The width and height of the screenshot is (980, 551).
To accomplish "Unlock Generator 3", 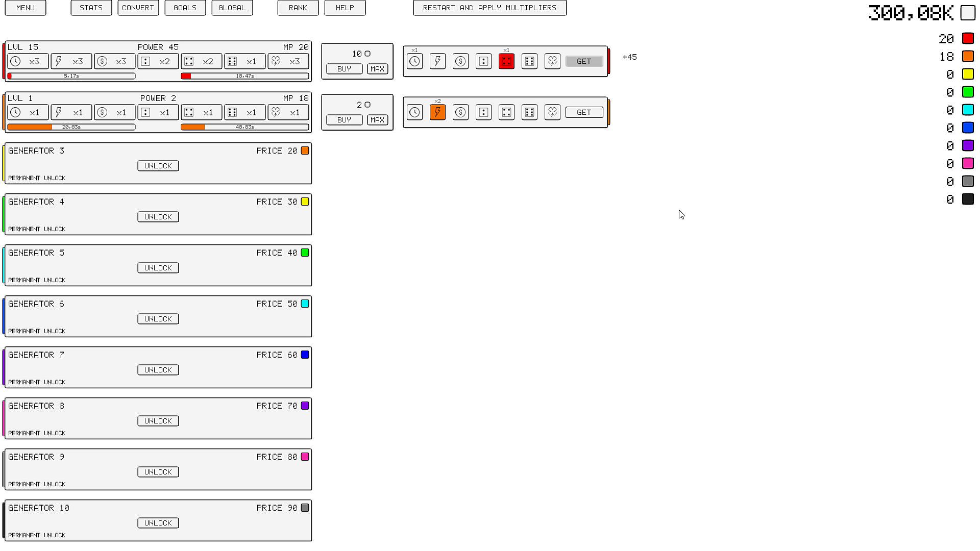I will (x=158, y=166).
